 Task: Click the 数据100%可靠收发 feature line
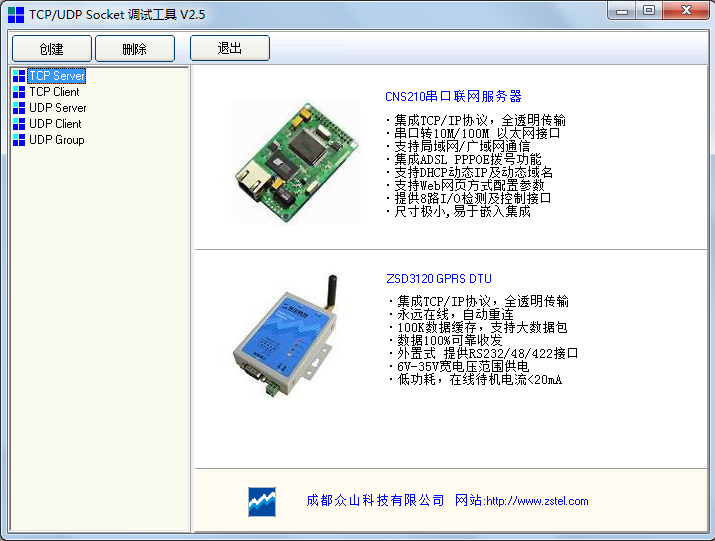[446, 340]
